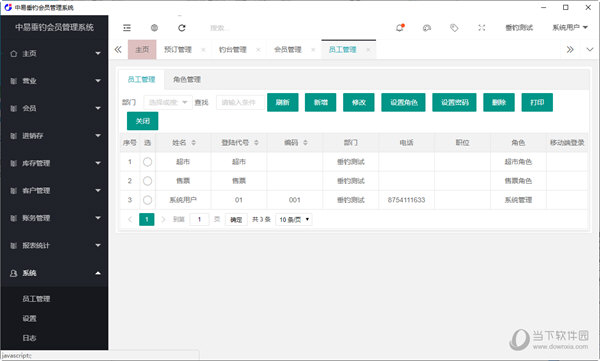Viewport: 600px width, 361px height.
Task: Click the 设置角色 button
Action: tap(403, 102)
